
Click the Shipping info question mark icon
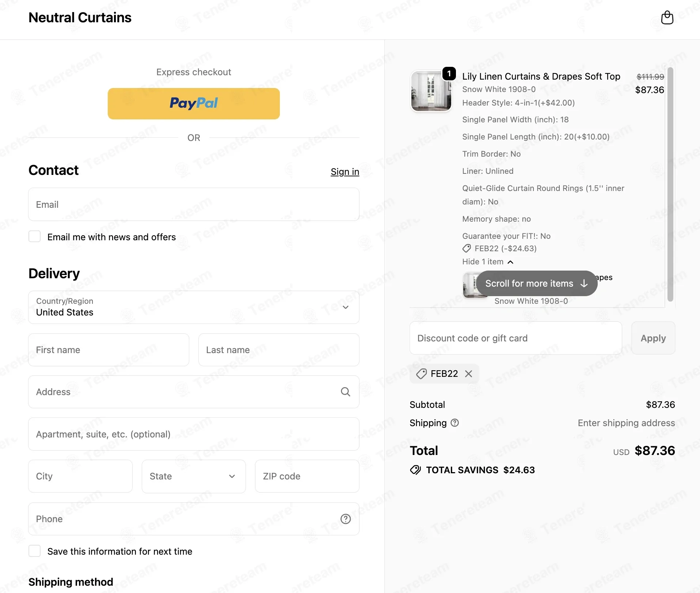point(454,423)
